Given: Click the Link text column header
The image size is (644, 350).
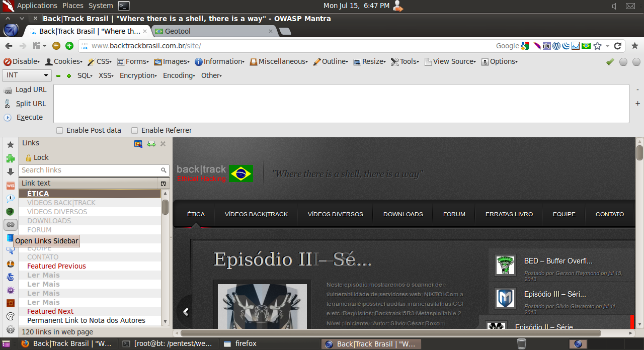Looking at the screenshot, I should pos(88,183).
